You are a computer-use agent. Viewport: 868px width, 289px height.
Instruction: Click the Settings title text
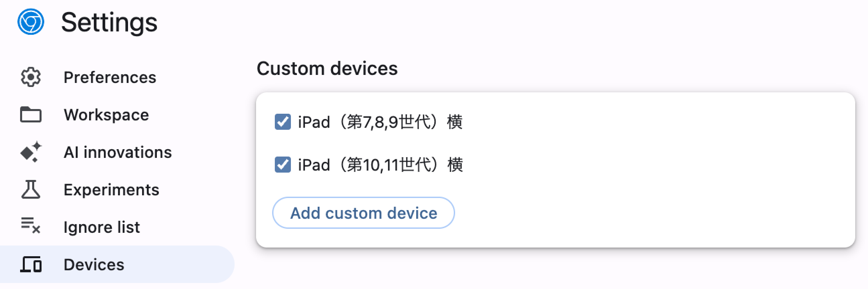pos(110,22)
